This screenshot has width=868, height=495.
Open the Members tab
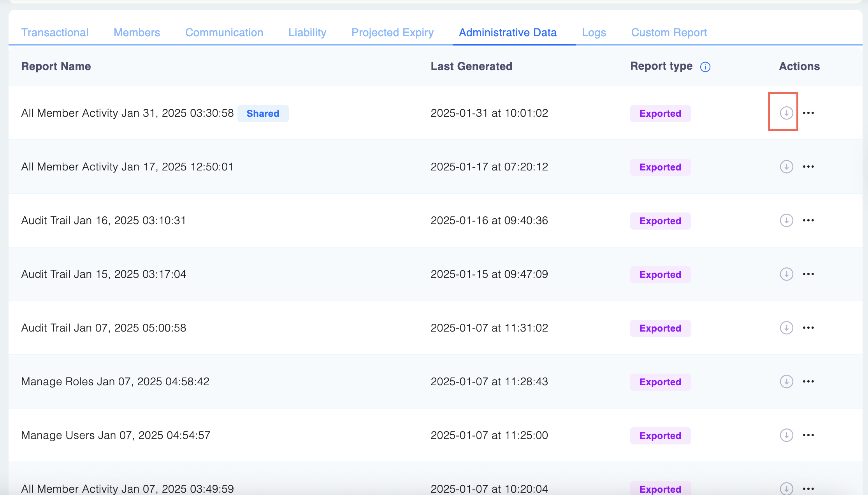tap(137, 32)
